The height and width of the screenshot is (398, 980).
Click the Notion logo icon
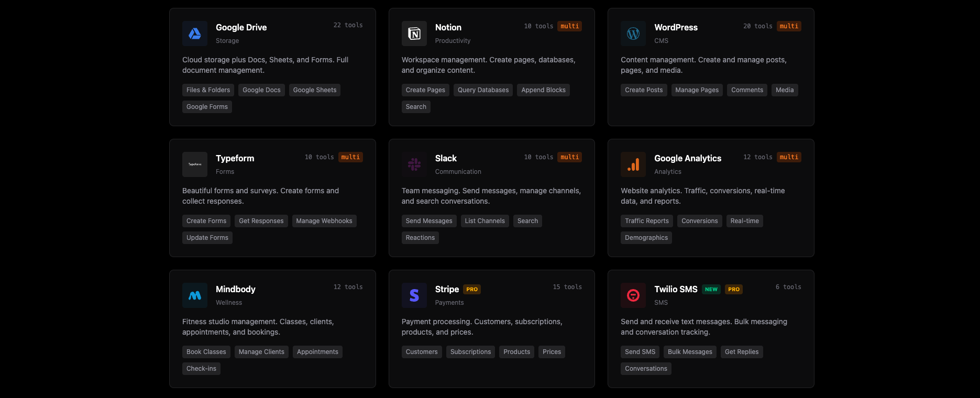(414, 34)
